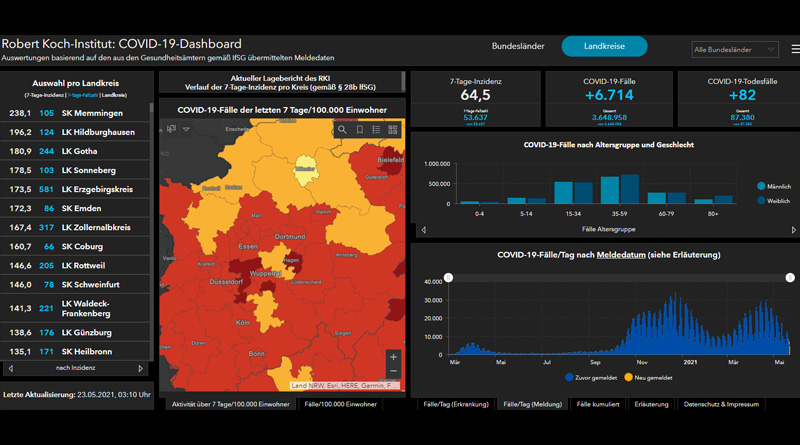Switch to Fälle/Tag (Erkrankung) tab
The image size is (800, 445).
456,404
